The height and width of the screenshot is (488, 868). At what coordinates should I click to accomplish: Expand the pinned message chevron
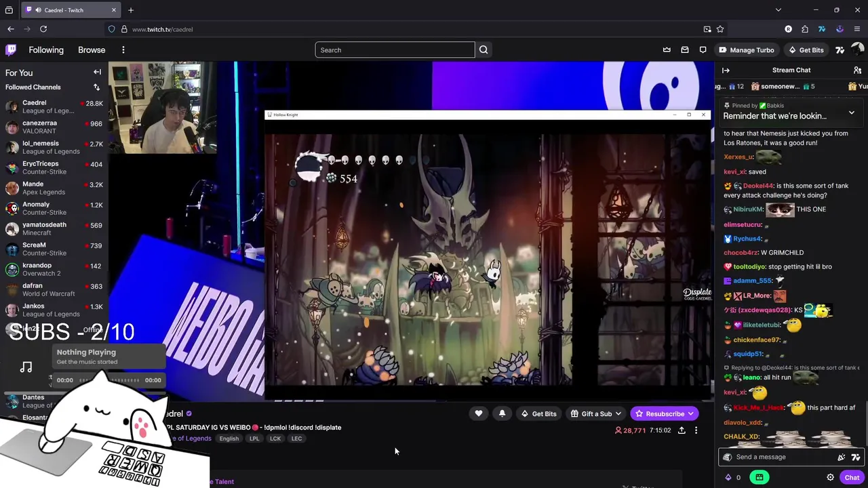click(x=852, y=113)
